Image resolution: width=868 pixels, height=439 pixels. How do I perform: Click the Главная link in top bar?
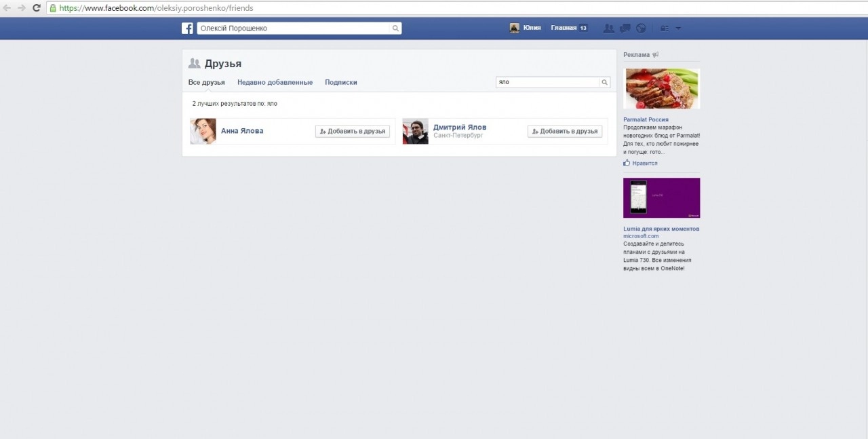[x=564, y=28]
